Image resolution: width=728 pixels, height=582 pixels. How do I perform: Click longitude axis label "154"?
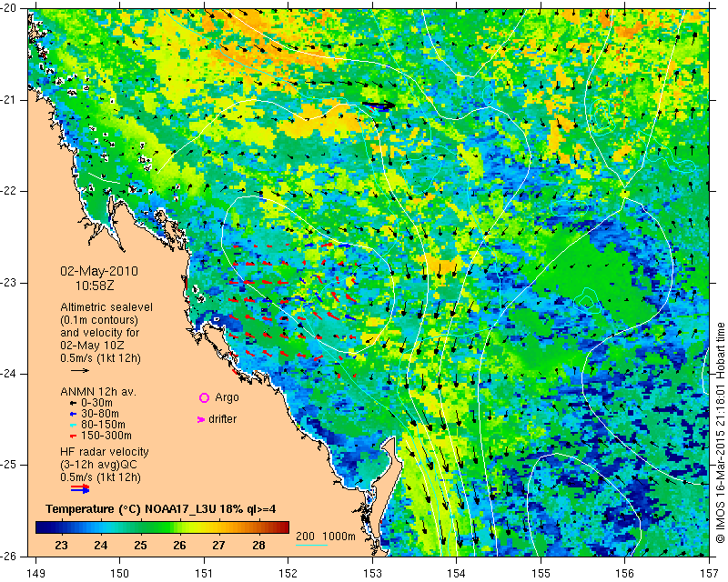[457, 574]
